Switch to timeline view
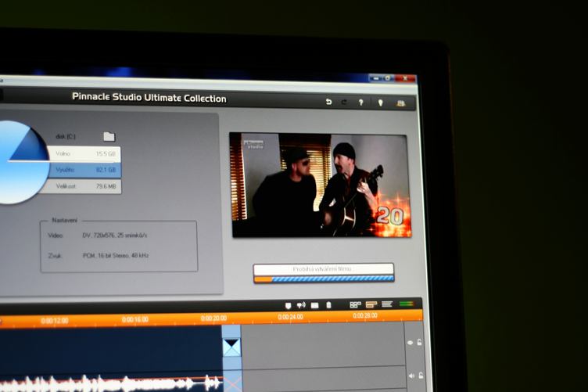588x392 pixels. coord(371,304)
